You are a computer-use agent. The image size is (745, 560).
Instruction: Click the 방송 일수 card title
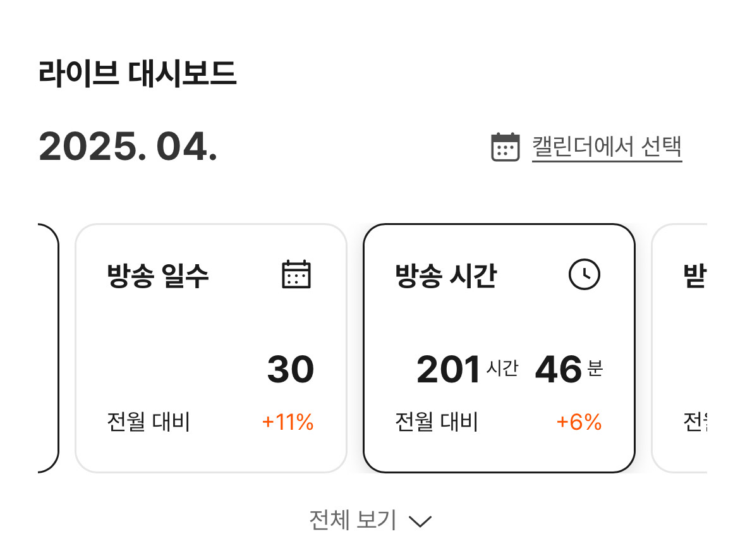[158, 275]
